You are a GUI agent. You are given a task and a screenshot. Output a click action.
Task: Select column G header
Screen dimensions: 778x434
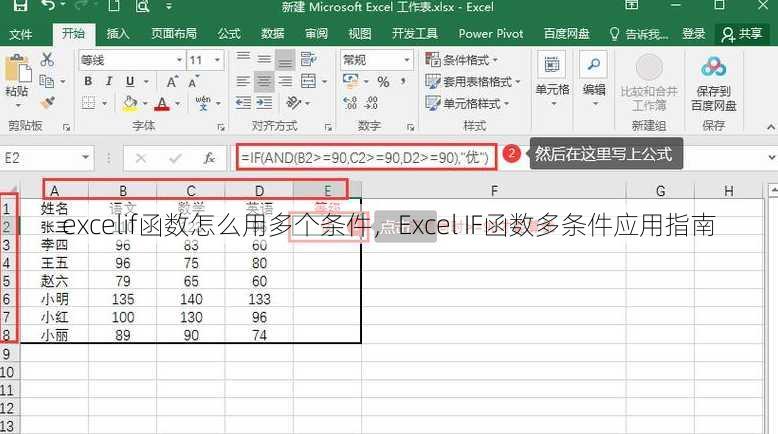pos(660,190)
